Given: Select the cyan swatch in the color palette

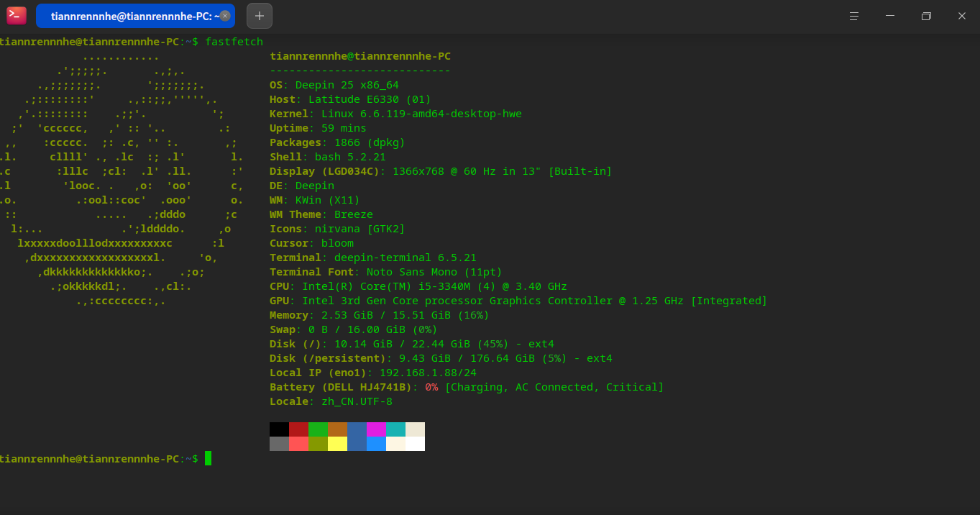Looking at the screenshot, I should (x=395, y=429).
